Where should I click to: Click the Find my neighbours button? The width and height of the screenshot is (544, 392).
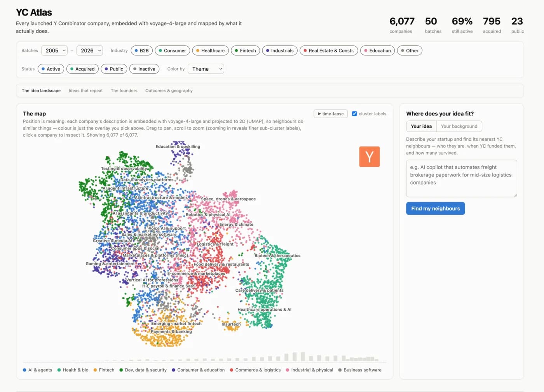pos(435,209)
